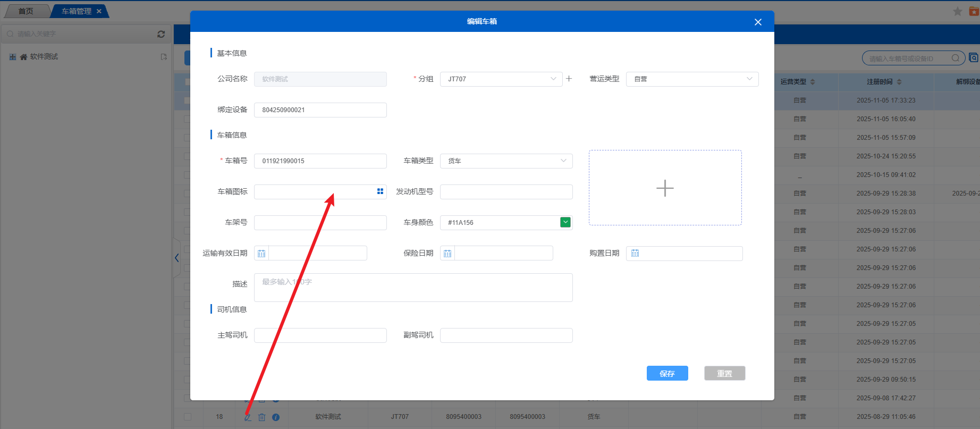980x429 pixels.
Task: Sort by the 注册时间 column header
Action: tap(884, 82)
